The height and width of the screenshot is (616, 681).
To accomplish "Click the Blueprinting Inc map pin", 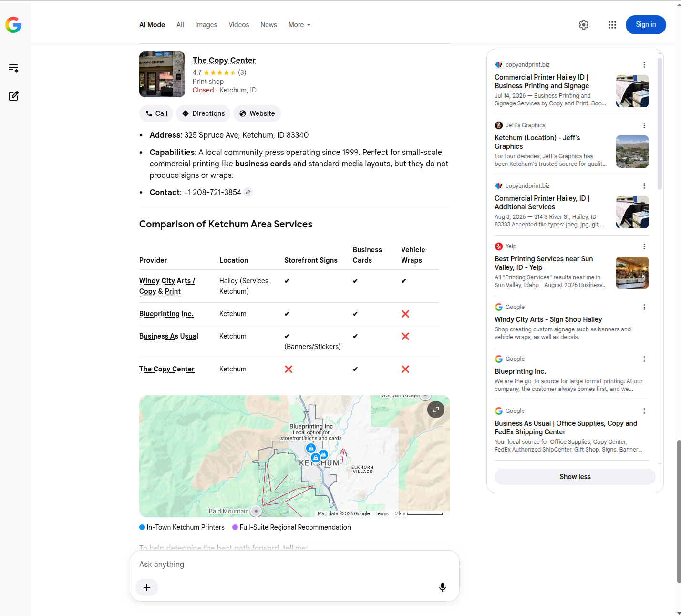I will [x=311, y=448].
